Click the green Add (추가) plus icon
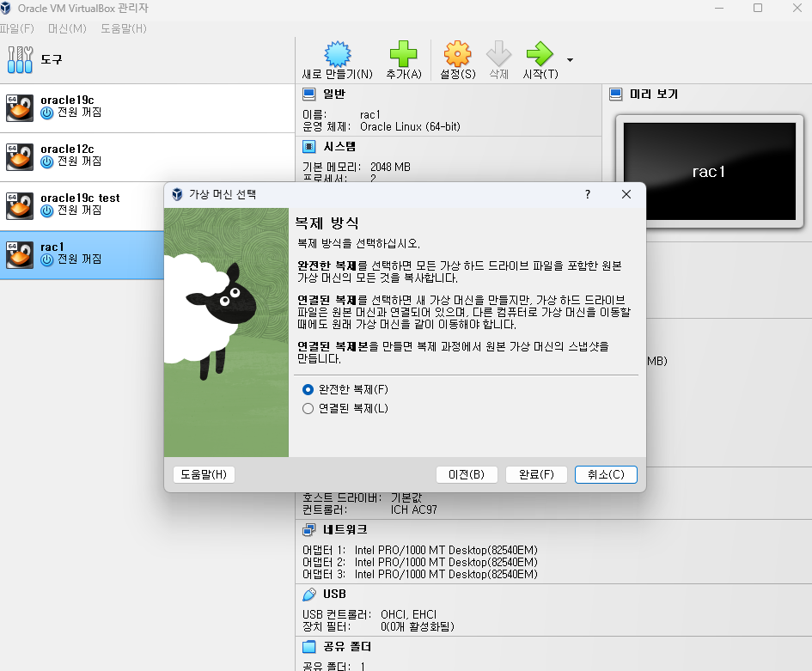 click(403, 54)
